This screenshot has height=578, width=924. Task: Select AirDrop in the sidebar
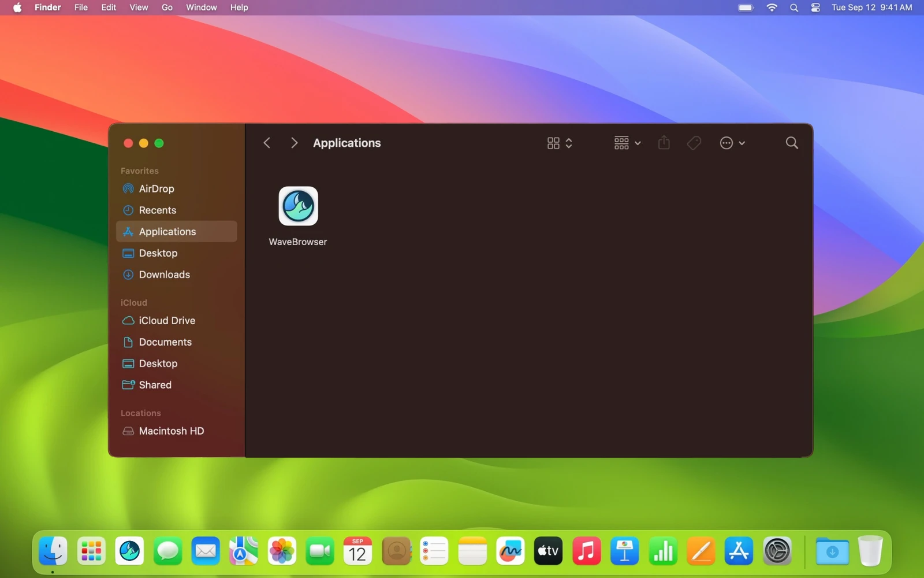coord(177,188)
